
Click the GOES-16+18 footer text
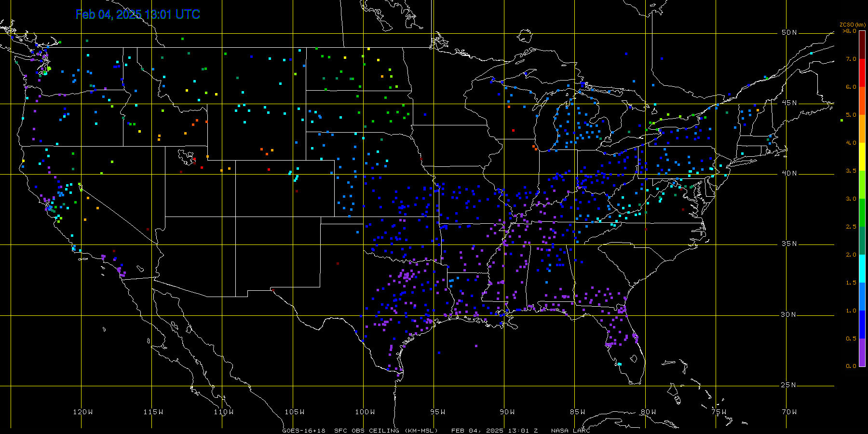click(304, 431)
